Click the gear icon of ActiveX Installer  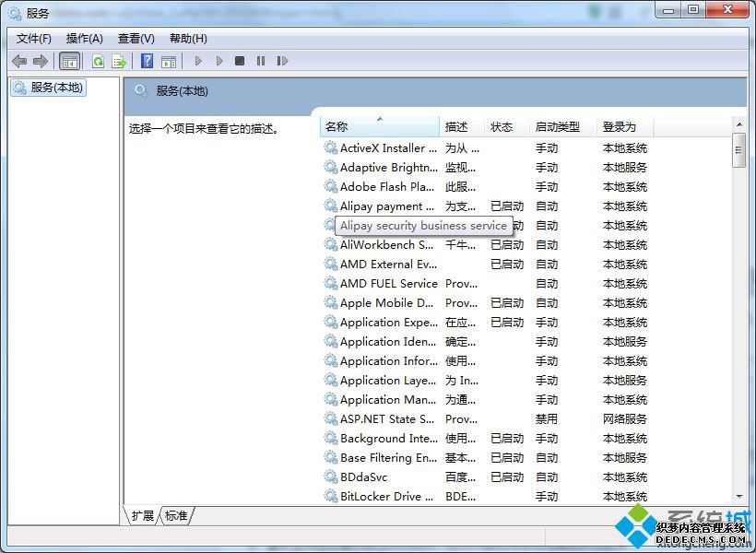[x=330, y=147]
